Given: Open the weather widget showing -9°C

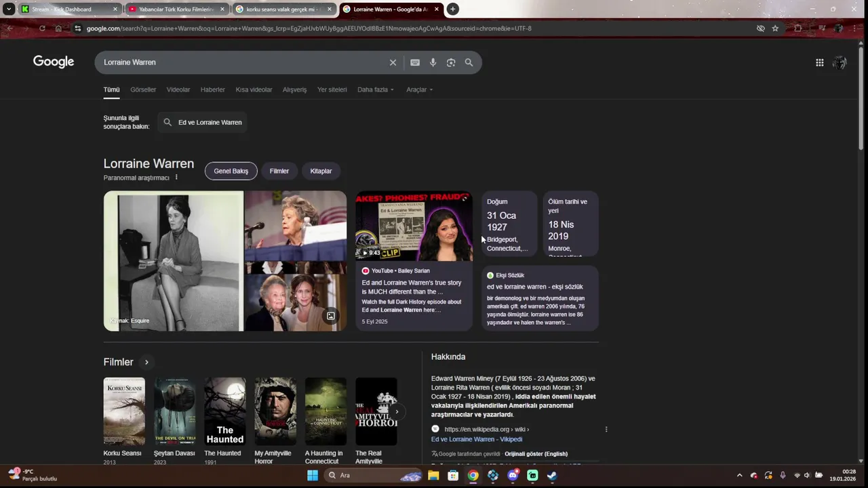Looking at the screenshot, I should point(33,474).
